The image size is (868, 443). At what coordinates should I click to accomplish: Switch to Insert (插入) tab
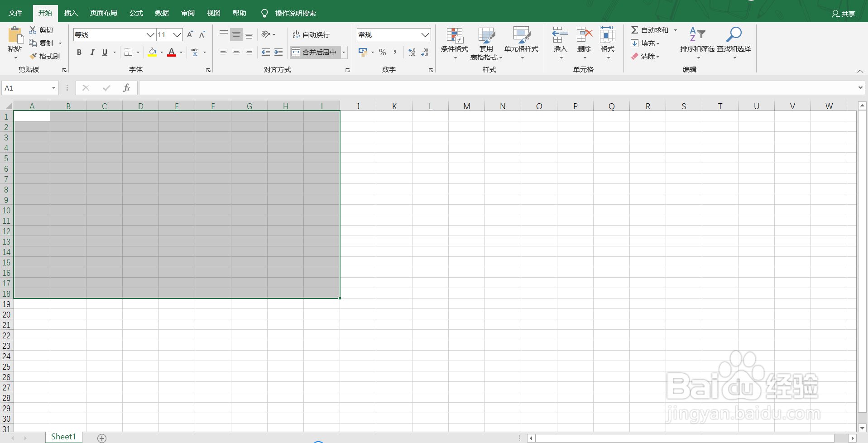point(71,13)
